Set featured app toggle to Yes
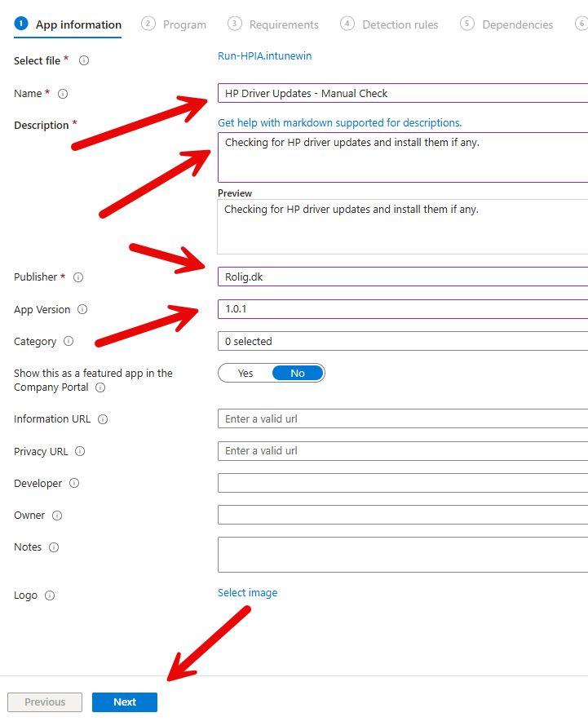Viewport: 588px width, 726px height. pyautogui.click(x=245, y=373)
